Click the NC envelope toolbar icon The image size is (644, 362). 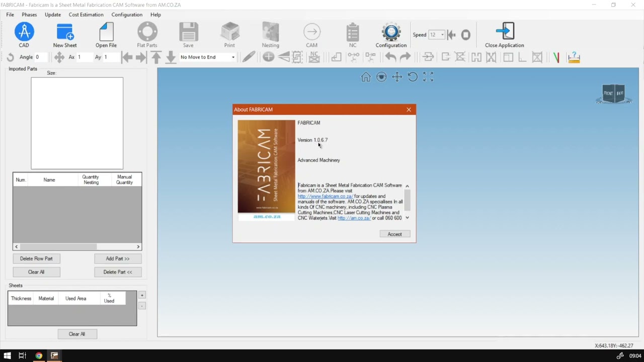[x=314, y=57]
